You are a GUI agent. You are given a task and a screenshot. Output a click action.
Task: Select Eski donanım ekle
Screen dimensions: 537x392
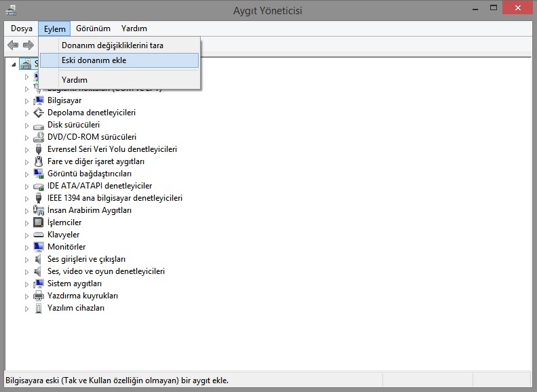tap(119, 60)
